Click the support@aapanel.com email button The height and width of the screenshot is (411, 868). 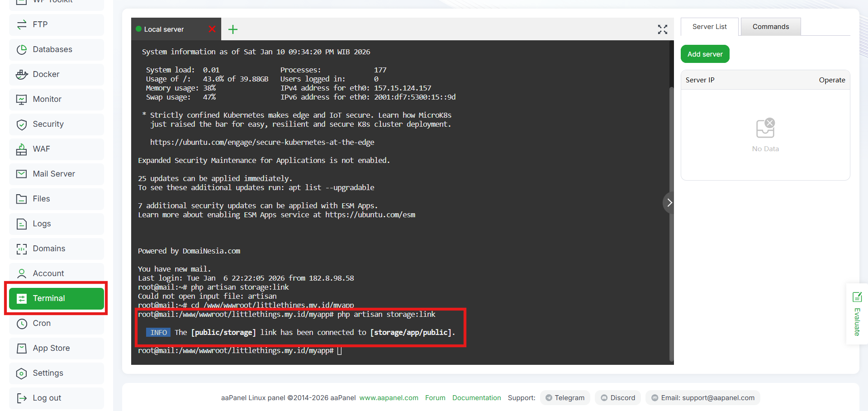(x=703, y=398)
